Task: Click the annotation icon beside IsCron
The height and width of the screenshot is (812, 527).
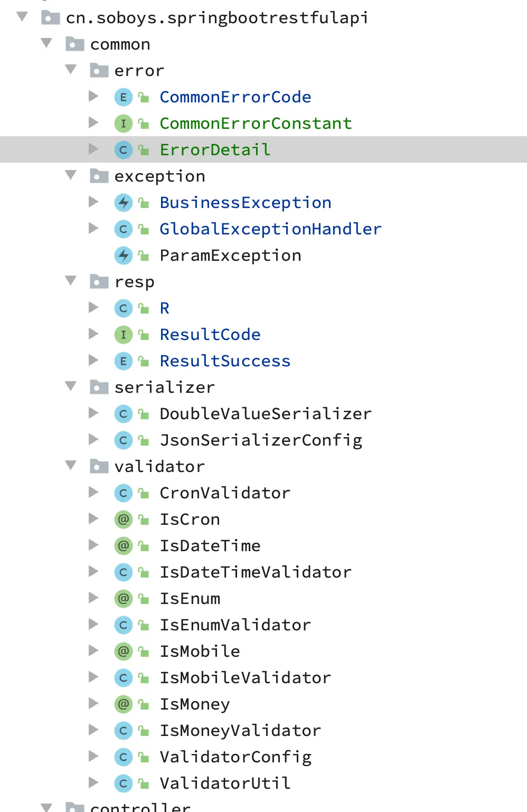Action: coord(123,520)
